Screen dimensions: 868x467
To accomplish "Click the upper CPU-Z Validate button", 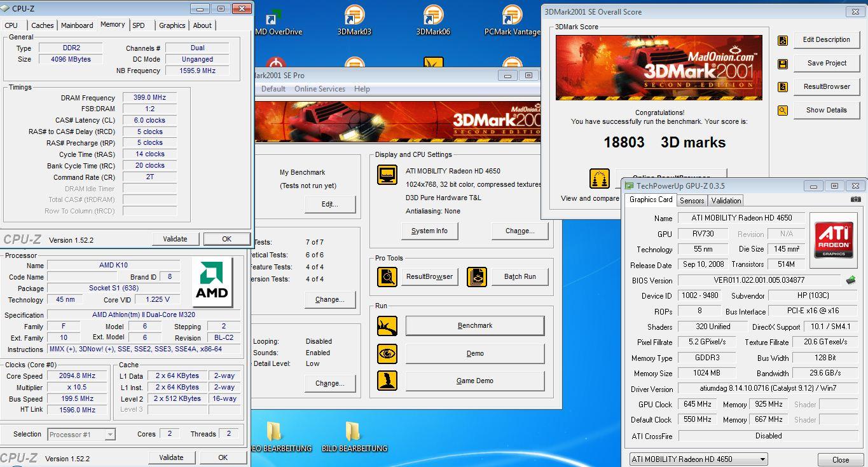I will pyautogui.click(x=175, y=239).
